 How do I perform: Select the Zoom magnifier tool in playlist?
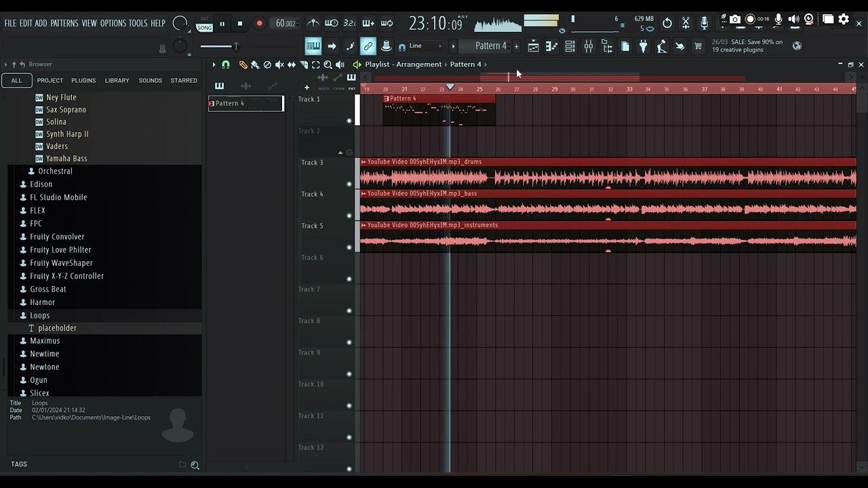click(x=328, y=65)
